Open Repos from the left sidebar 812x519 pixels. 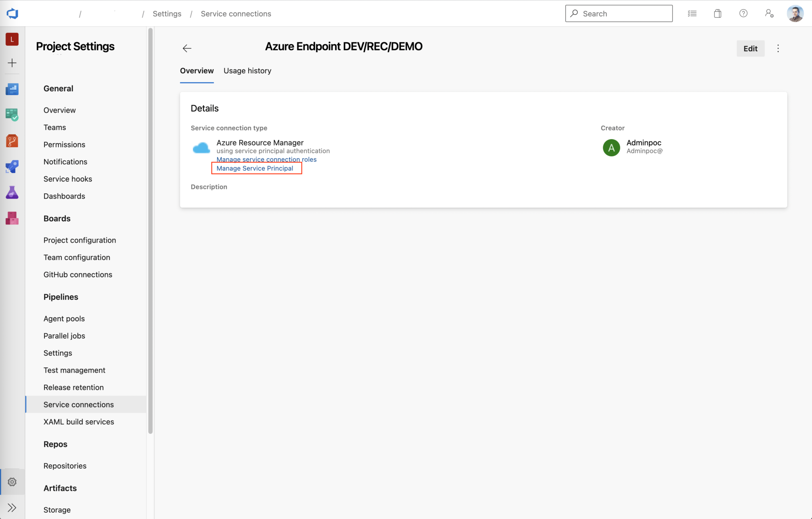point(12,140)
